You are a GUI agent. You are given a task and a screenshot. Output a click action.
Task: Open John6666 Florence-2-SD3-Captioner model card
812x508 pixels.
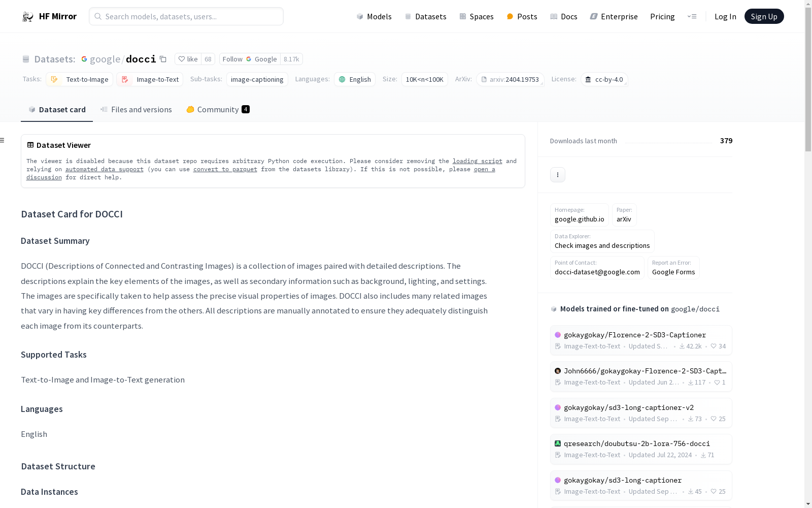[641, 376]
